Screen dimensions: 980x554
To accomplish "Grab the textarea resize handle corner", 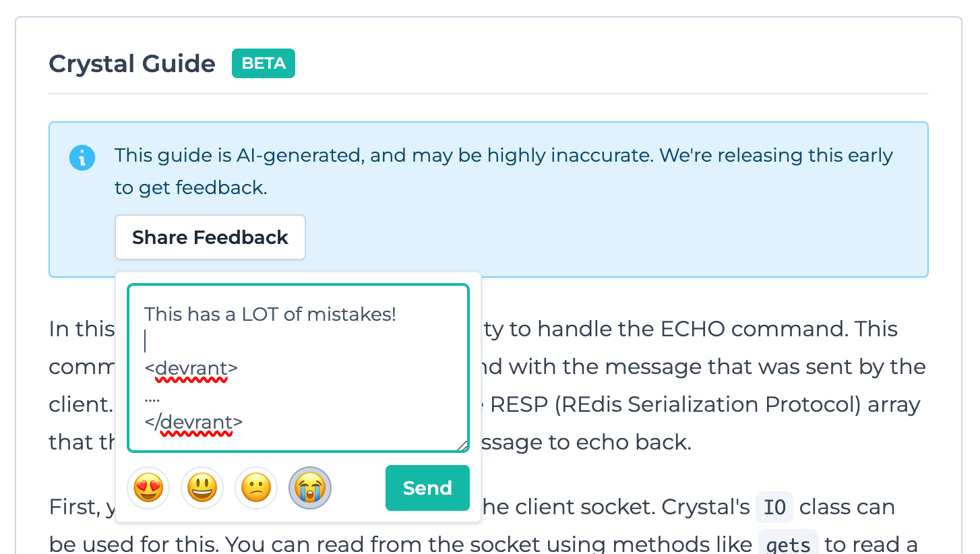I will click(462, 445).
